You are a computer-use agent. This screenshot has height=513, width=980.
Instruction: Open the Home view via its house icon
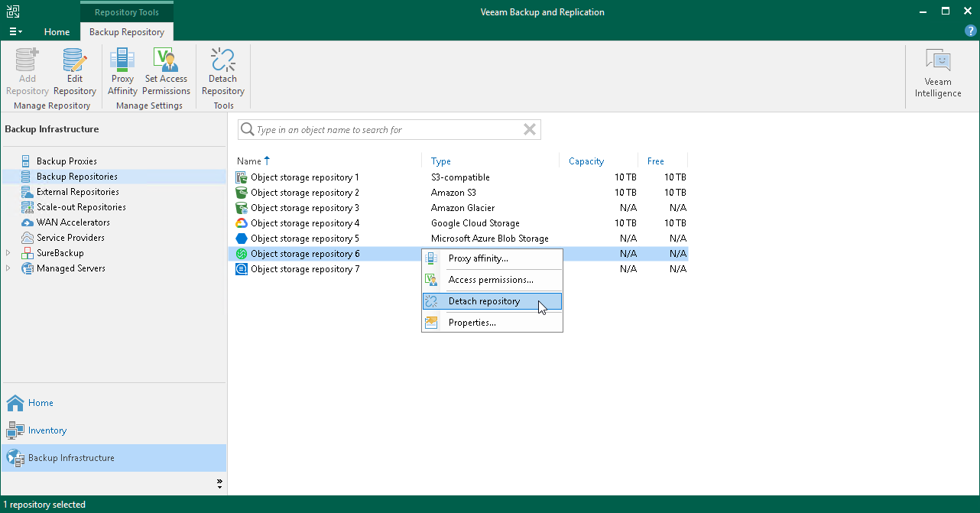click(x=16, y=403)
